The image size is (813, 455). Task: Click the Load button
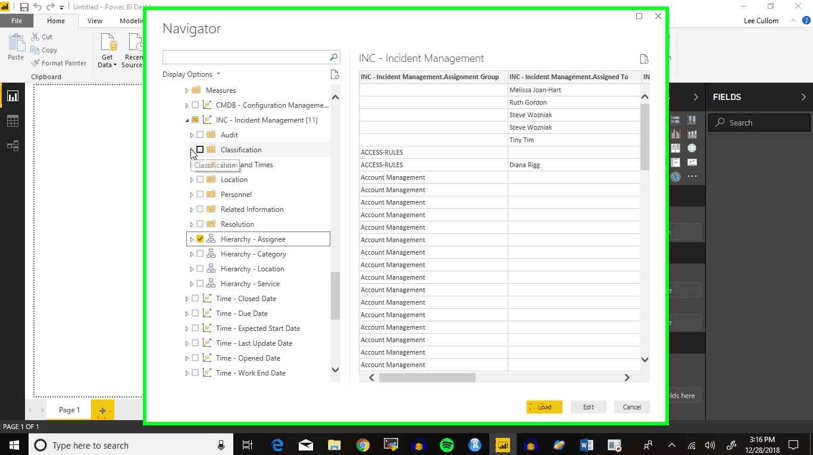tap(544, 407)
